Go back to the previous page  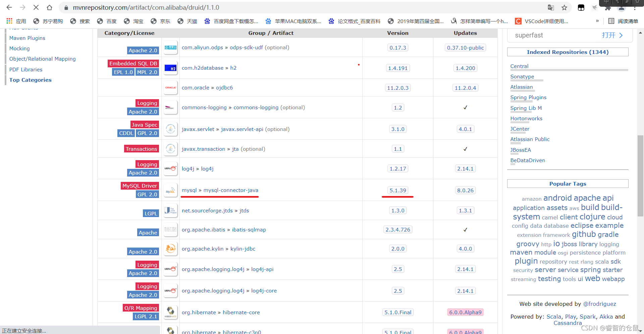coord(9,7)
